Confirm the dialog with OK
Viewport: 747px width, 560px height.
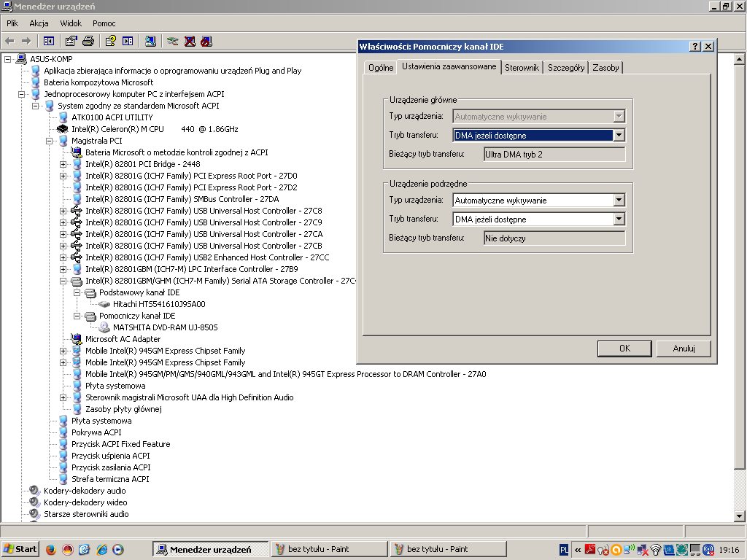tap(624, 349)
